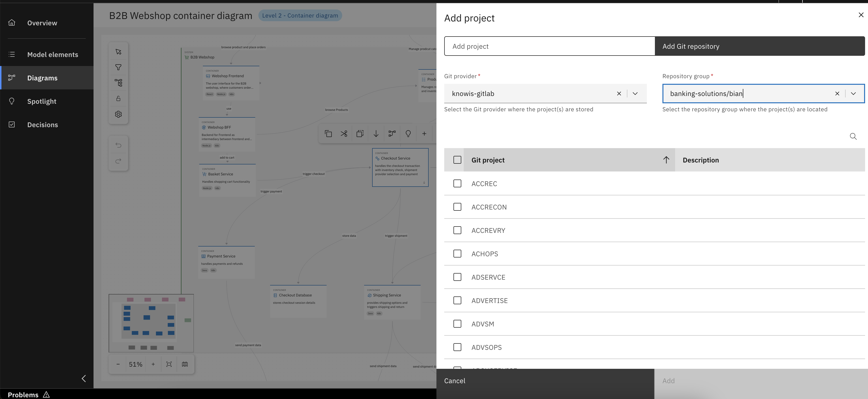Clear the knowis-gitlab provider selection
The height and width of the screenshot is (399, 868).
[x=619, y=93]
